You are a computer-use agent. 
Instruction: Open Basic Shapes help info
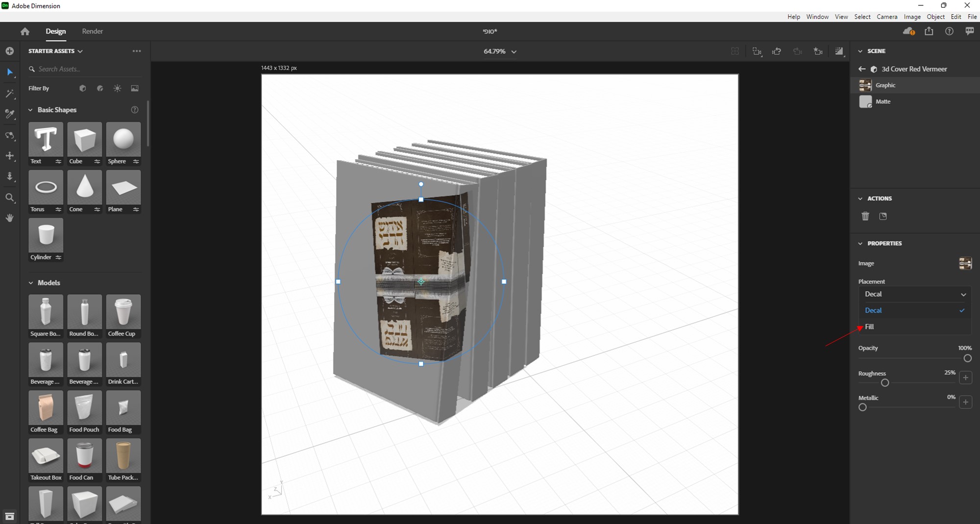pos(135,110)
